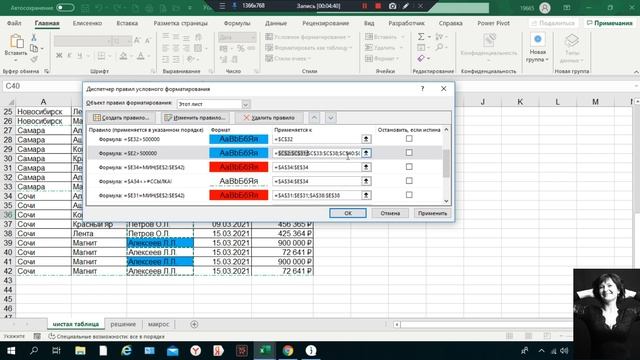Add a new sheet with the plus icon
The width and height of the screenshot is (640, 360).
(194, 324)
